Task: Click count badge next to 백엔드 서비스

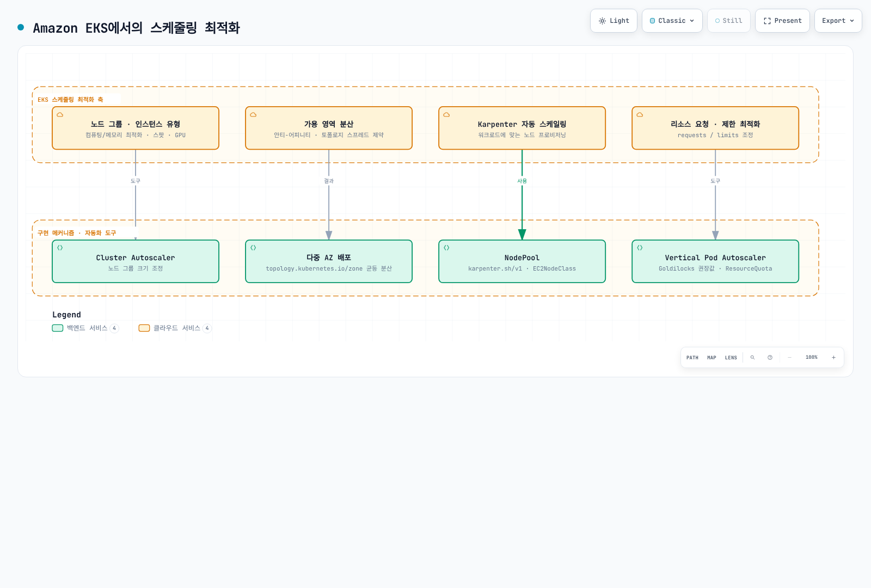Action: tap(114, 328)
